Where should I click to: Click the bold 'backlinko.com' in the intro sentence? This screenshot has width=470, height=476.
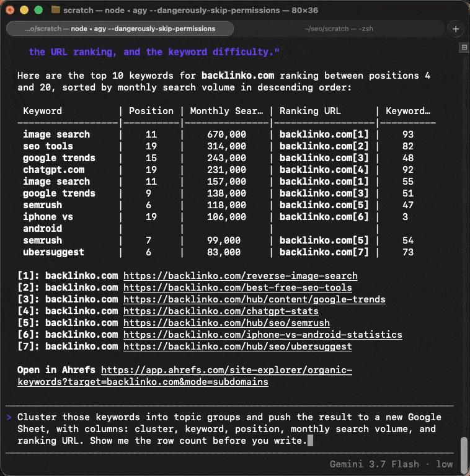tap(237, 76)
